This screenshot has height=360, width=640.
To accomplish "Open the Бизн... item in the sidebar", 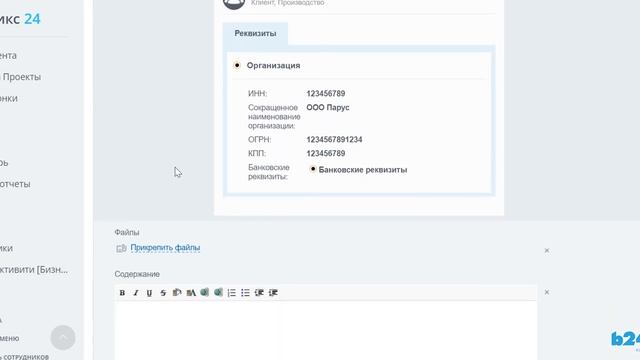I will [x=34, y=270].
